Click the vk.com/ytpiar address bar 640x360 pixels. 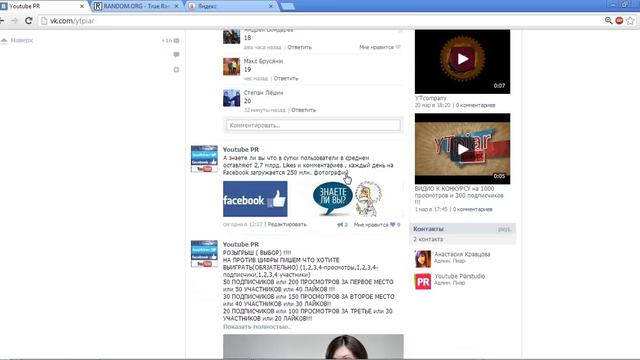tap(318, 20)
